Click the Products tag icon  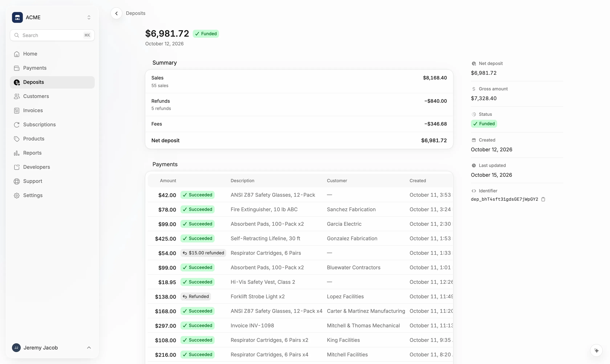[17, 139]
